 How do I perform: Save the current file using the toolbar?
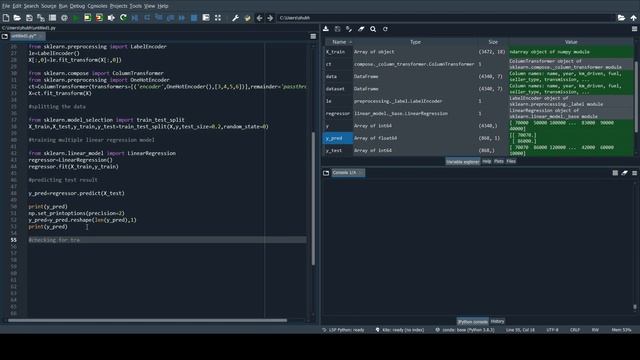(29, 18)
